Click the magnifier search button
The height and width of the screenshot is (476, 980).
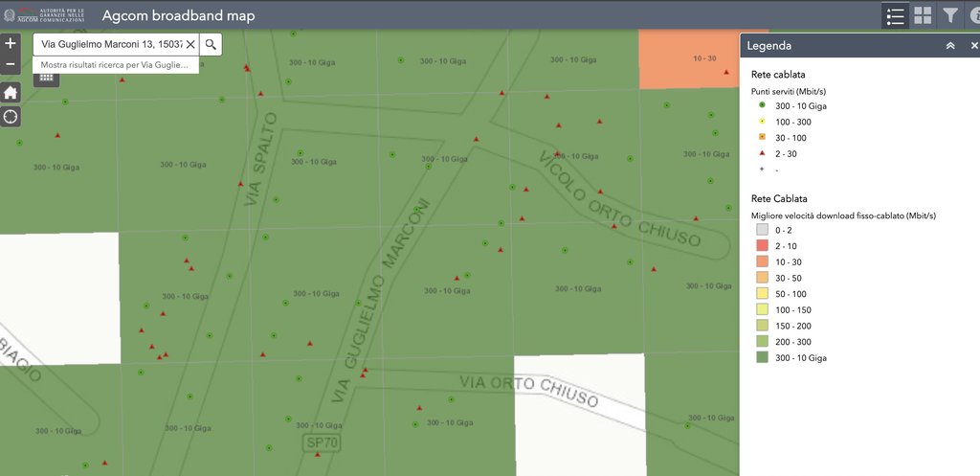212,44
